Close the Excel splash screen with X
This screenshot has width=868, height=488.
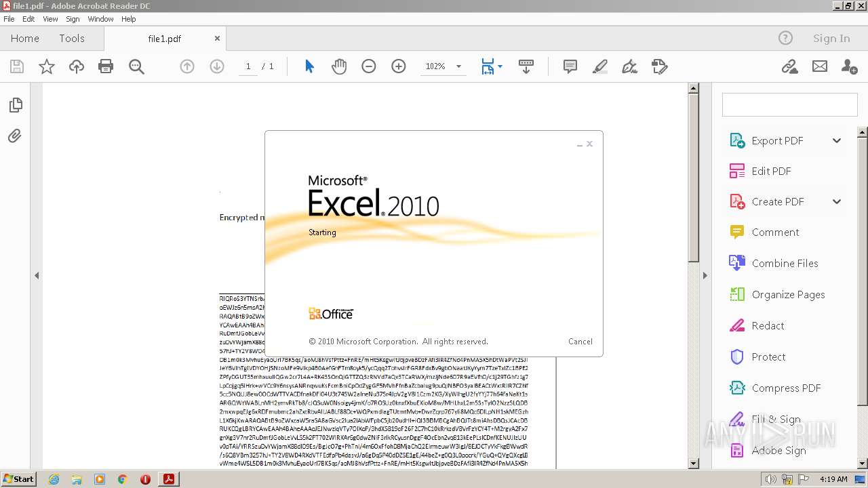tap(589, 144)
